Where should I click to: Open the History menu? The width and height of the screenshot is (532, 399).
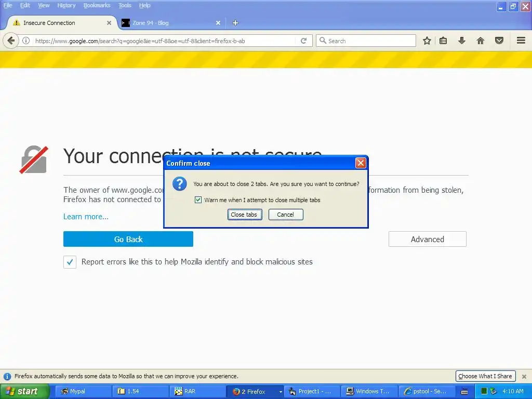pos(66,5)
